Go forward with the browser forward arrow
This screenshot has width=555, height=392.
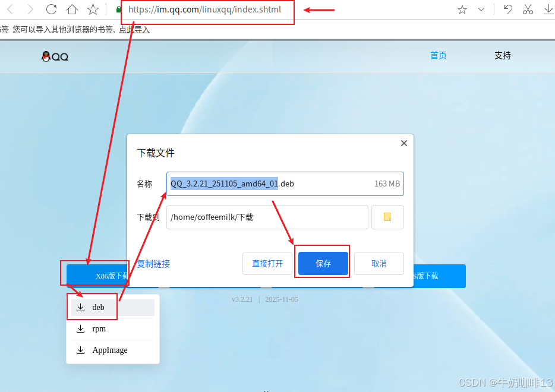point(30,9)
